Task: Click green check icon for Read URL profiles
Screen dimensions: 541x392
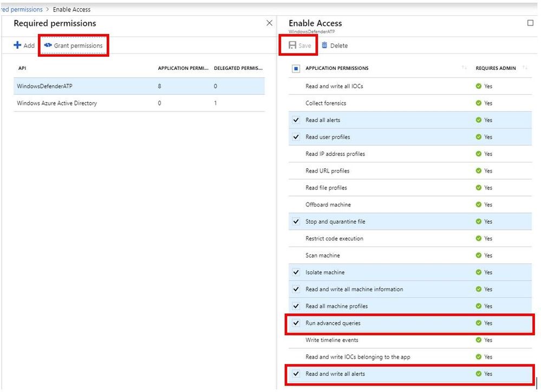Action: pyautogui.click(x=479, y=171)
